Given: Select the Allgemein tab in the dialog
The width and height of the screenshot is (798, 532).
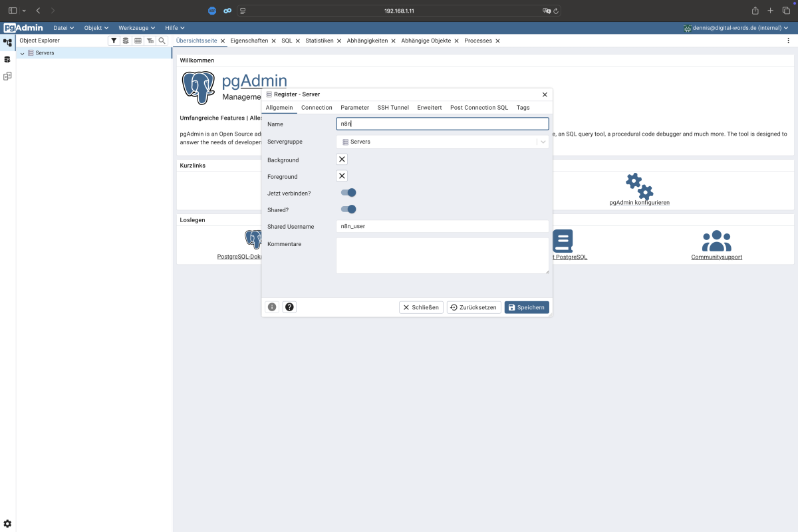Looking at the screenshot, I should (x=279, y=108).
